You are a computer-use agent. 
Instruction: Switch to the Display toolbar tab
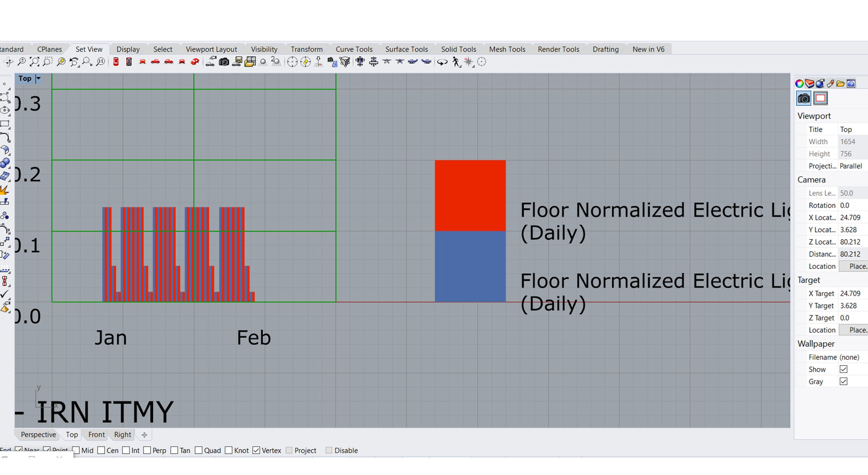(x=128, y=49)
